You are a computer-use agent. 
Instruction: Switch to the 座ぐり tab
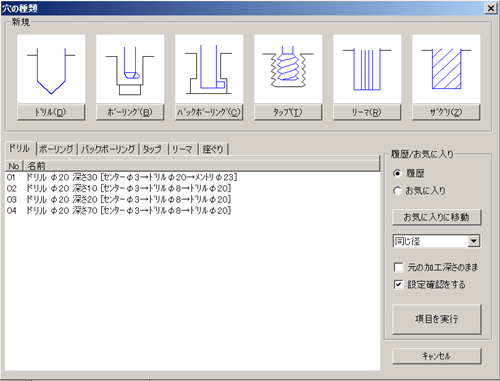(213, 149)
